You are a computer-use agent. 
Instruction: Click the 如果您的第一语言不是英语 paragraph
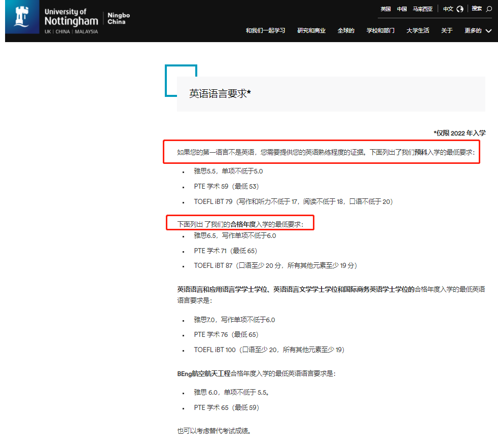point(326,152)
